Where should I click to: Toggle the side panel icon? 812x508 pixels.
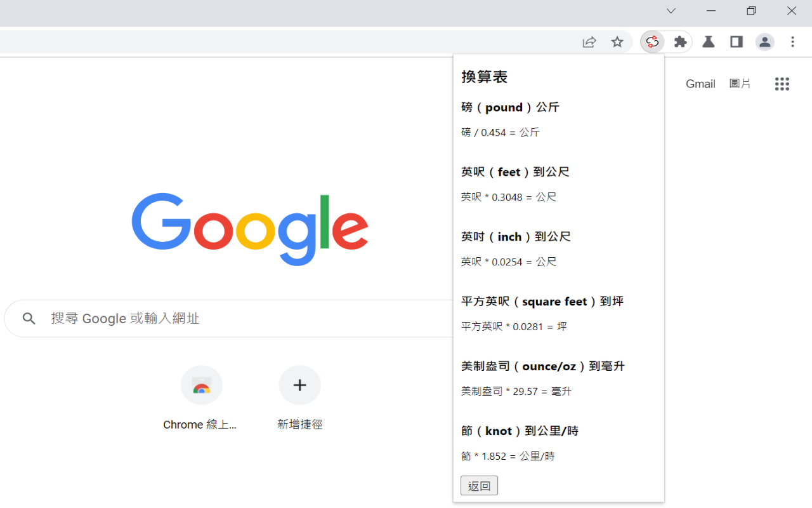pos(737,42)
